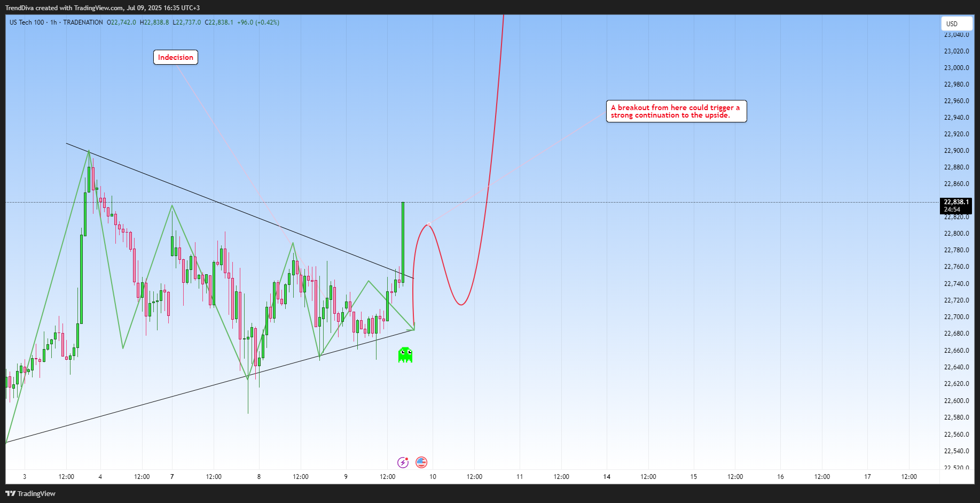The height and width of the screenshot is (503, 980).
Task: Click the 22,660.0 price axis label
Action: pyautogui.click(x=957, y=351)
